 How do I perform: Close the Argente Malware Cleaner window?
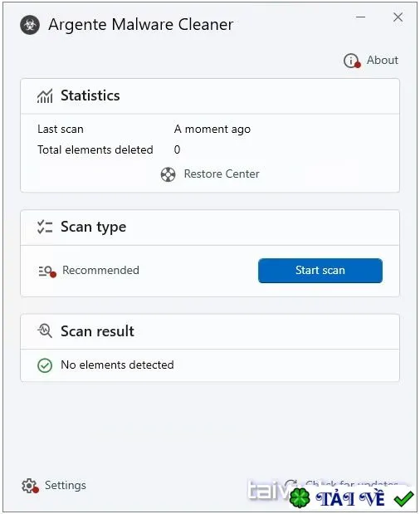(x=398, y=17)
